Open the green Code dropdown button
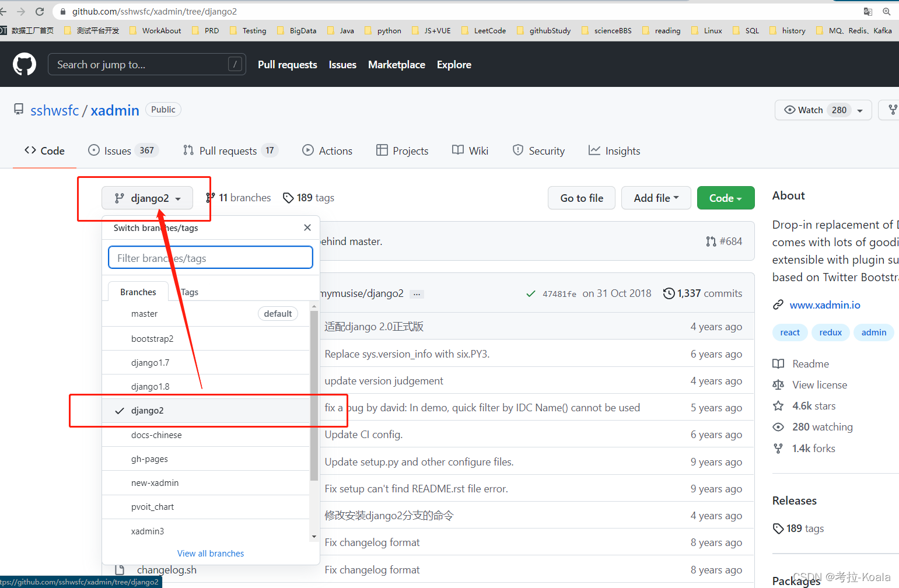Image resolution: width=899 pixels, height=588 pixels. (726, 198)
